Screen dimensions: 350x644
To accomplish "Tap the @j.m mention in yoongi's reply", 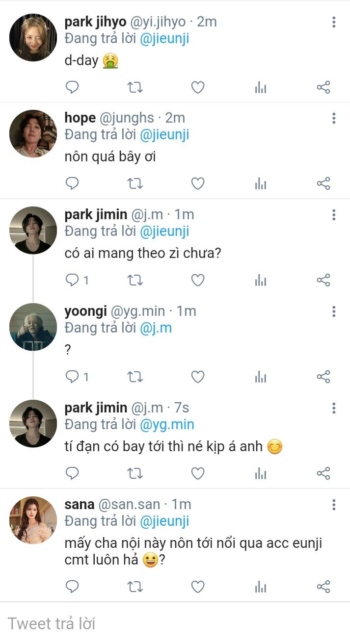I will tap(156, 328).
